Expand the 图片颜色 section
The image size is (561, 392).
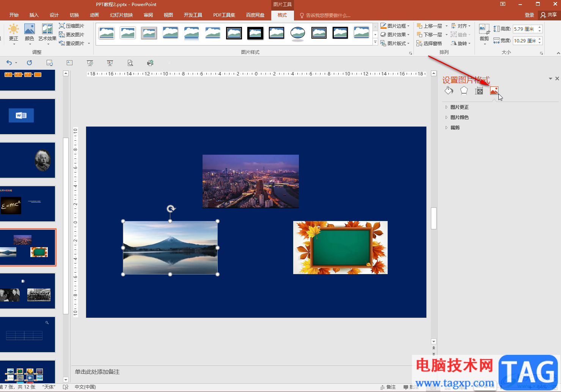tap(459, 118)
